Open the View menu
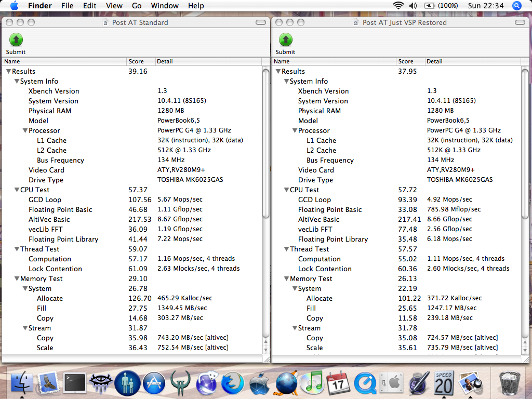 coord(114,6)
